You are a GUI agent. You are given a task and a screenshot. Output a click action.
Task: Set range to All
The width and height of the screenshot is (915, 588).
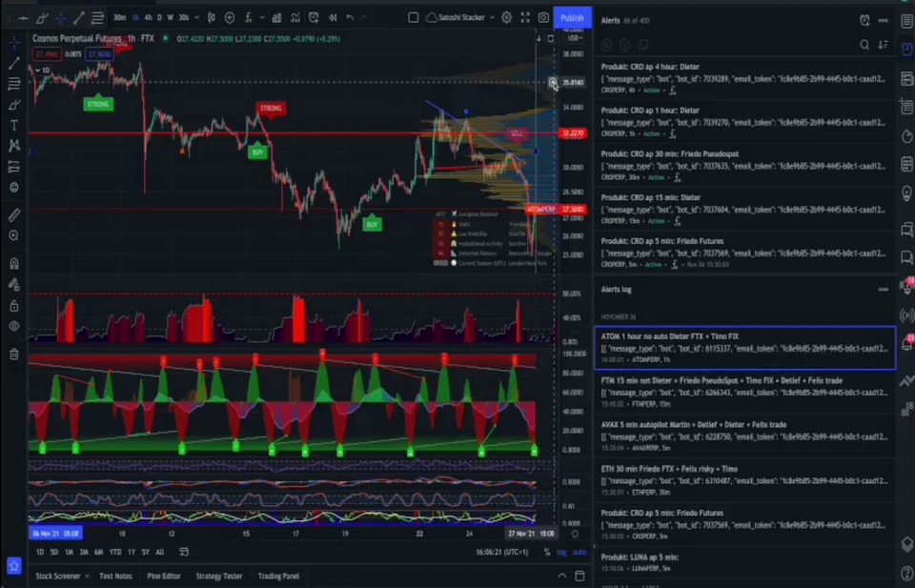pos(160,552)
